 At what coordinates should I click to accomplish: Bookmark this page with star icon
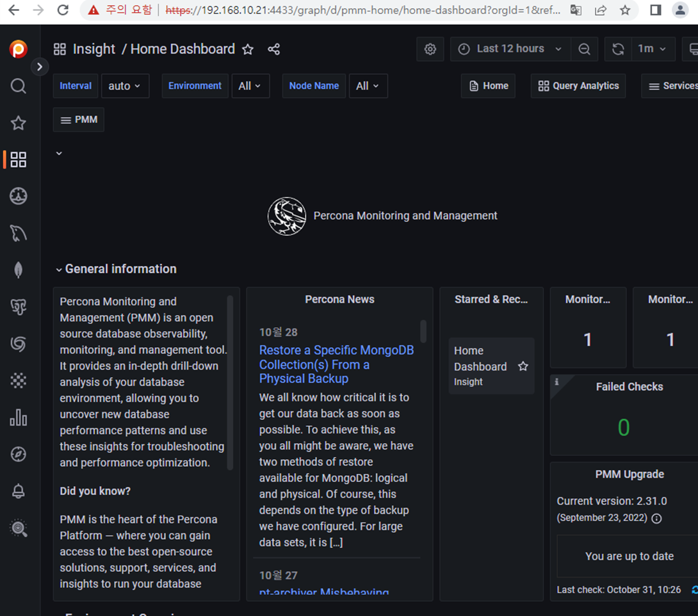coord(625,10)
